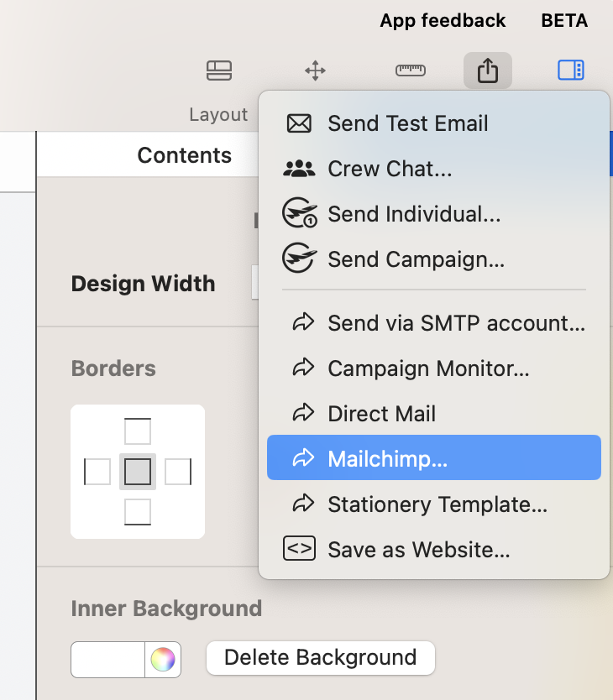Image resolution: width=613 pixels, height=700 pixels.
Task: Click the Delete Background button
Action: 320,658
